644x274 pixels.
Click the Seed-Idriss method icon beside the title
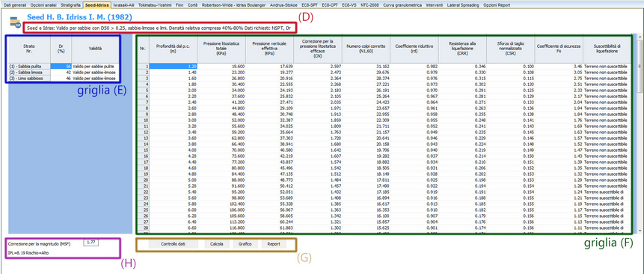click(15, 22)
